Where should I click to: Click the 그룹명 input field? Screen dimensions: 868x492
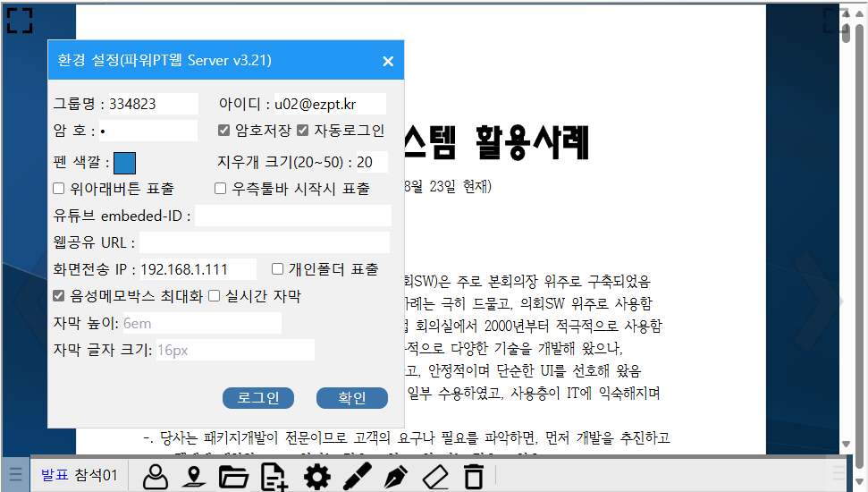(x=153, y=104)
